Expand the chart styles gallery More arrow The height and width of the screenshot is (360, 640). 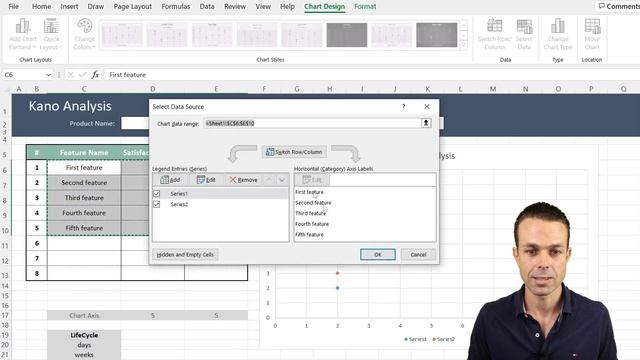[x=464, y=46]
